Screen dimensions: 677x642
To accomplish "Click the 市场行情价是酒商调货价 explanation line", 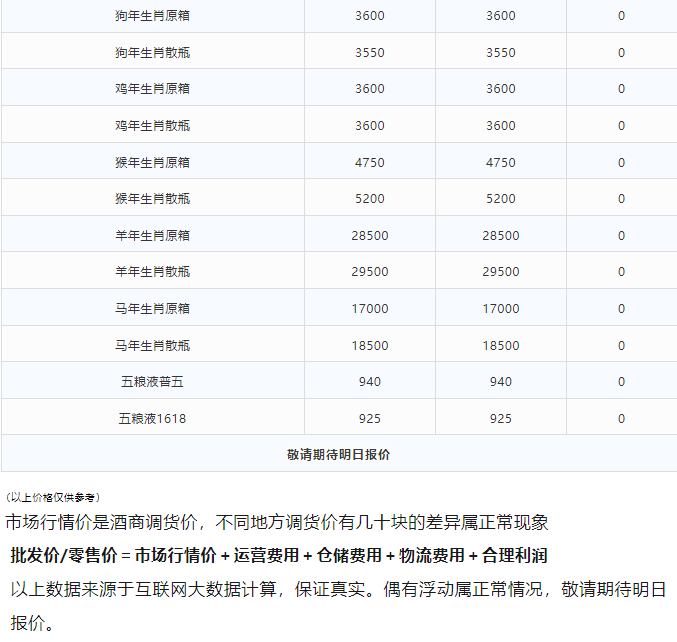I will click(x=277, y=522).
